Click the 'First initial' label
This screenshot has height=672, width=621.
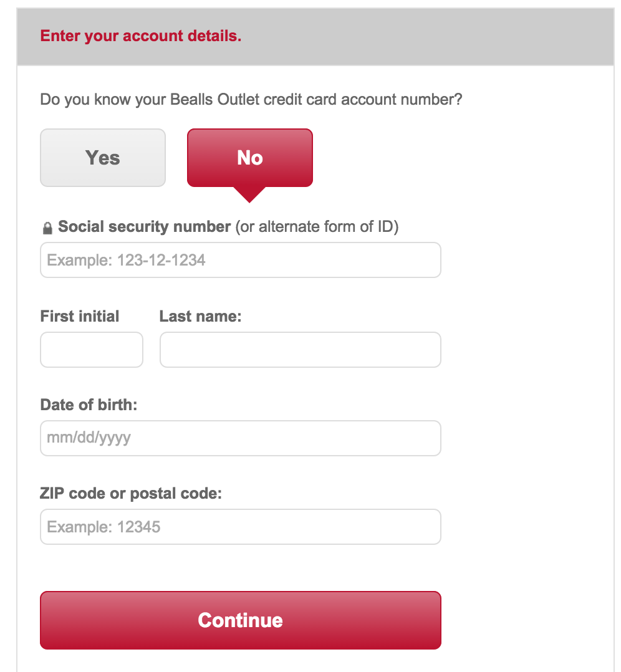[x=80, y=316]
